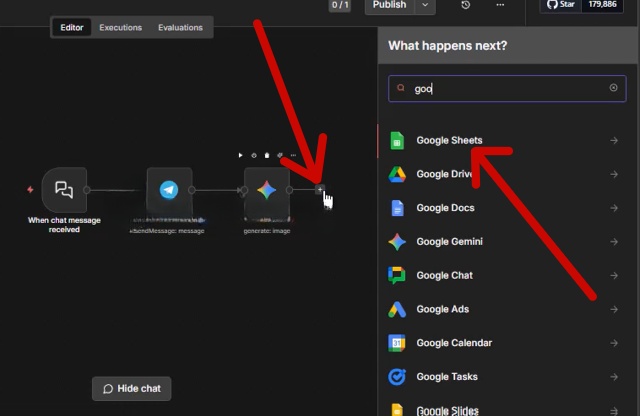This screenshot has height=416, width=640.
Task: Open the Editor tab
Action: point(71,27)
